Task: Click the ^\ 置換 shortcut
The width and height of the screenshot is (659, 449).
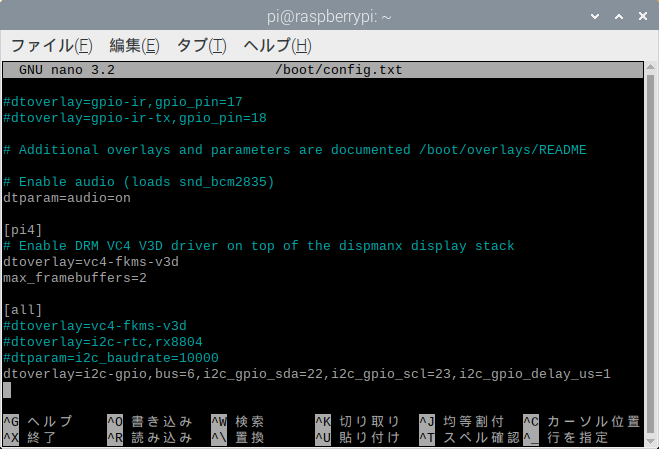Action: (237, 438)
